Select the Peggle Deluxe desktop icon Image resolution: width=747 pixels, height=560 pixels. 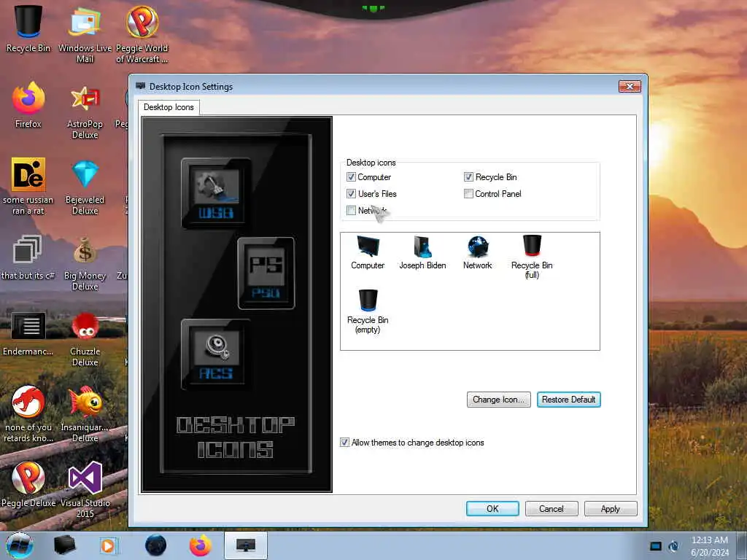(28, 484)
